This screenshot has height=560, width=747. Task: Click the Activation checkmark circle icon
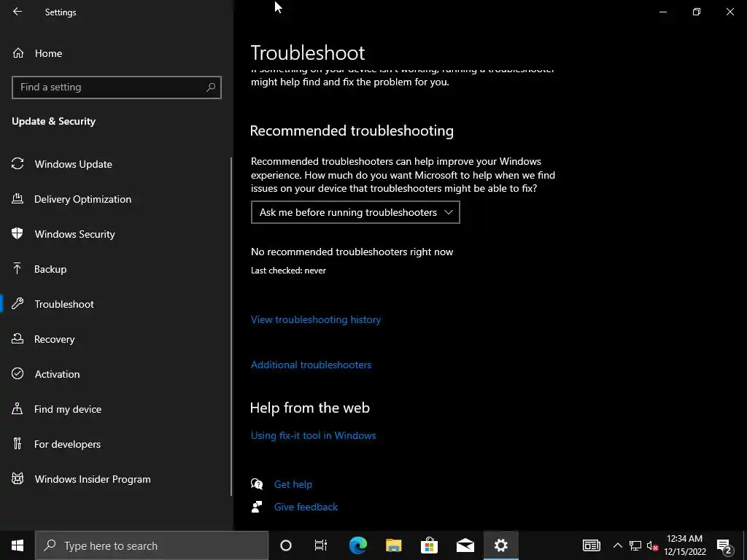click(18, 373)
